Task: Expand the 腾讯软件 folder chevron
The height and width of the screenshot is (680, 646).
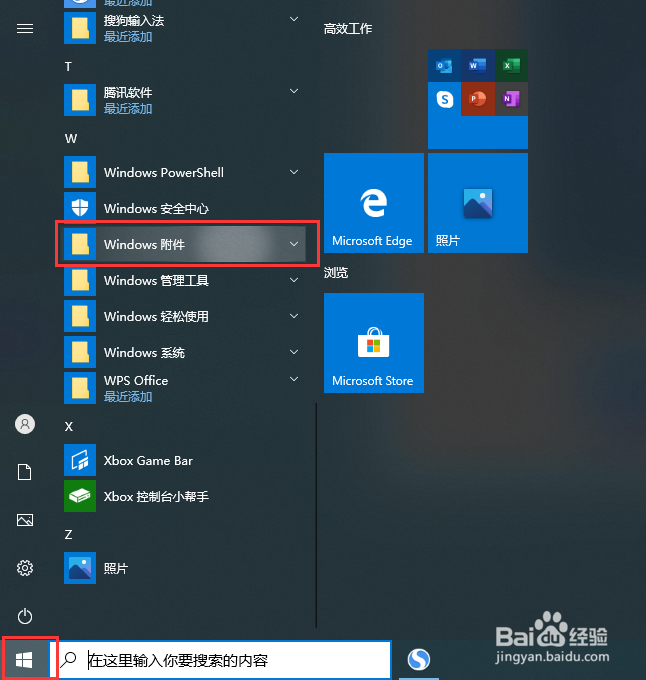Action: [x=294, y=91]
